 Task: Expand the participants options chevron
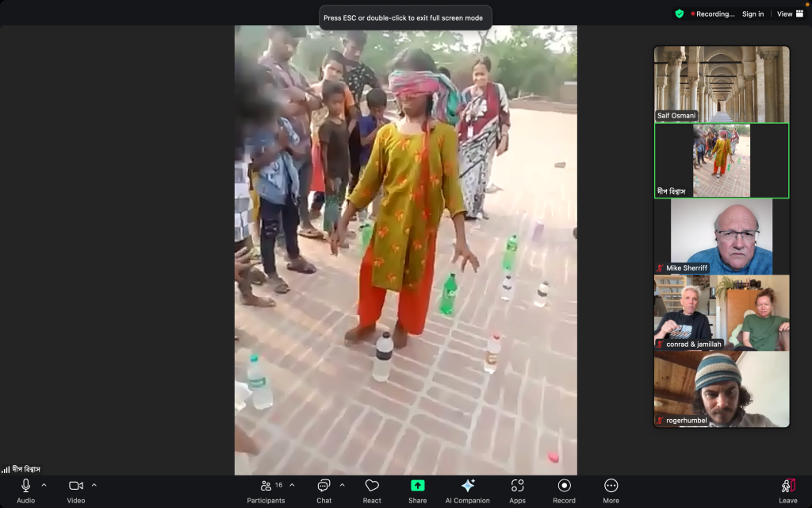[292, 485]
